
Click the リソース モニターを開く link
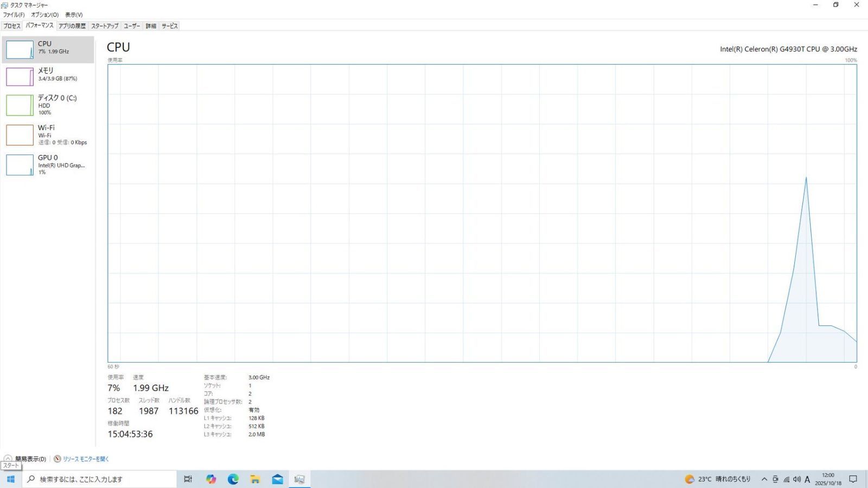[86, 459]
